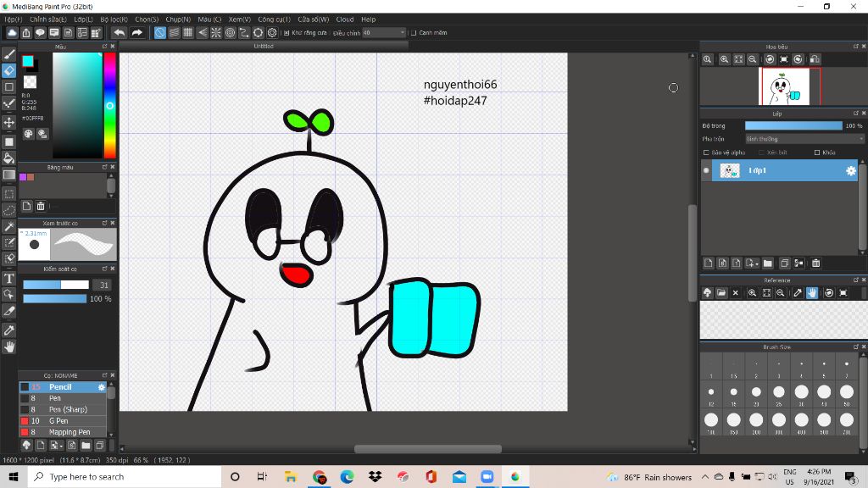Toggle Canh mềm checkbox
This screenshot has width=868, height=488.
(414, 33)
